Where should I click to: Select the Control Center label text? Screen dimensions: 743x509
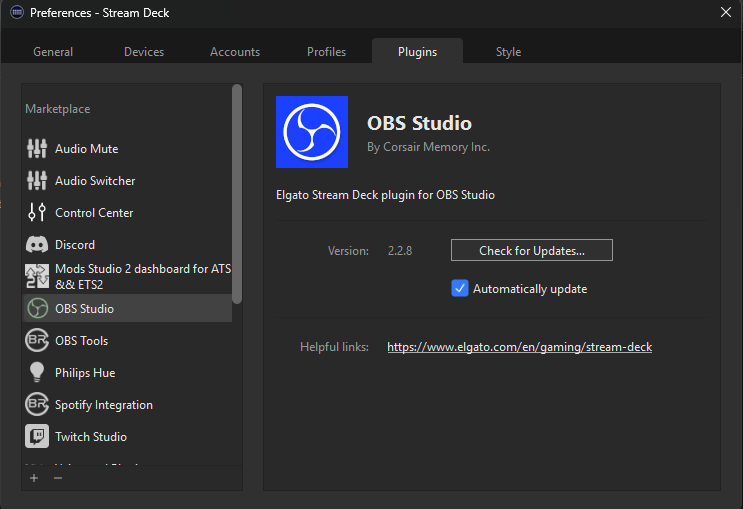94,213
